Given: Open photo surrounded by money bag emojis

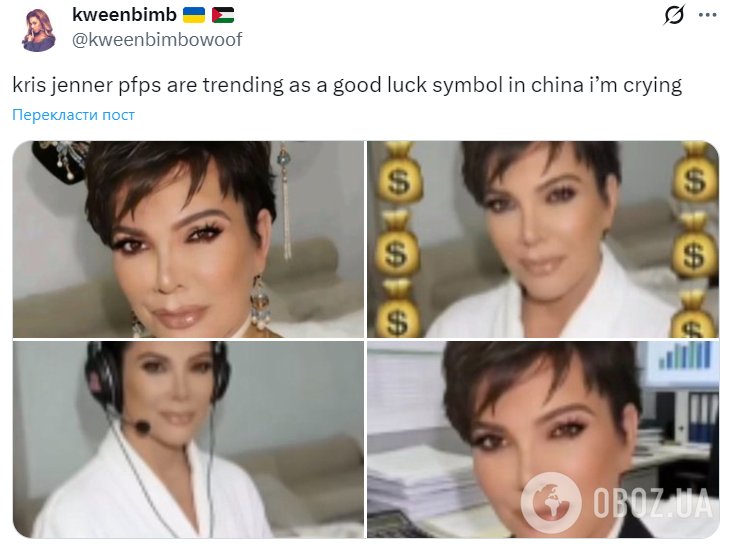Looking at the screenshot, I should pyautogui.click(x=543, y=239).
